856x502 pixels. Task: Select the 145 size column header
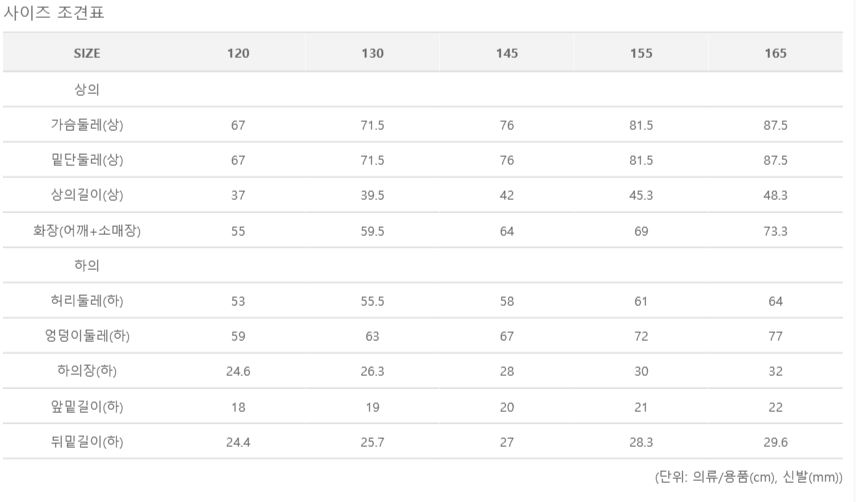pyautogui.click(x=507, y=54)
